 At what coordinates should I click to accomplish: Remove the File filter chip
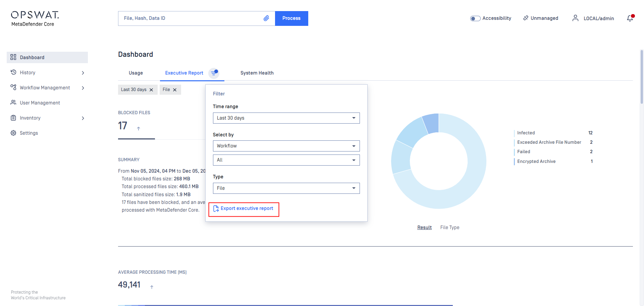175,90
